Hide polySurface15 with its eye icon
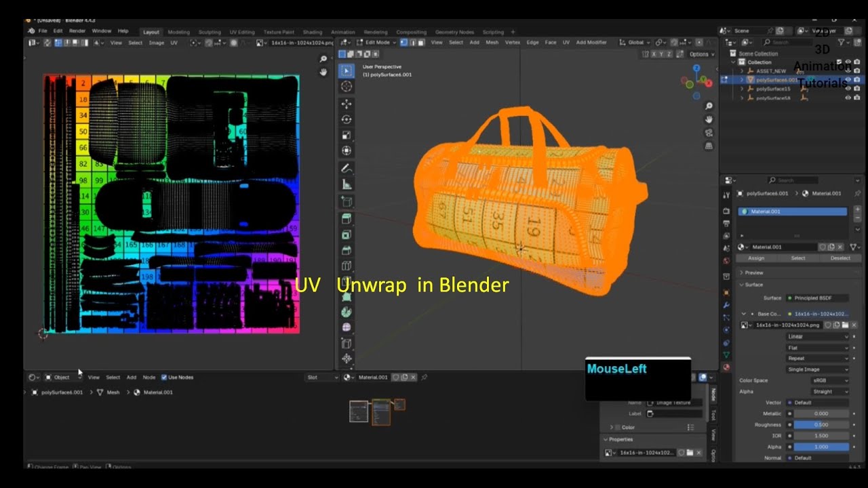 pyautogui.click(x=848, y=89)
